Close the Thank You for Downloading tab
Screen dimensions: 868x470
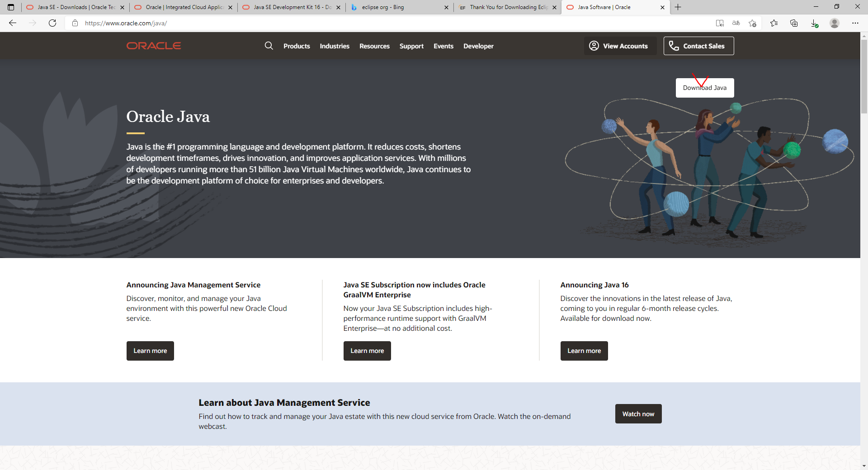(x=554, y=7)
